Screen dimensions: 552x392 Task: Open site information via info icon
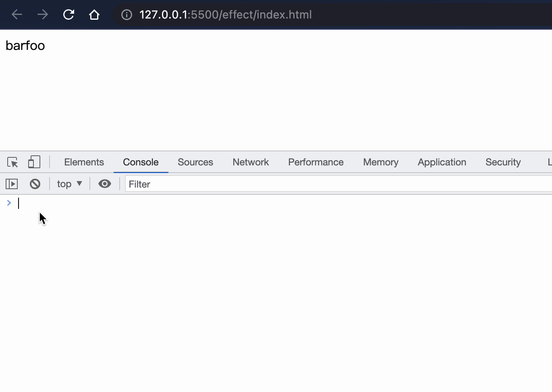pos(126,14)
